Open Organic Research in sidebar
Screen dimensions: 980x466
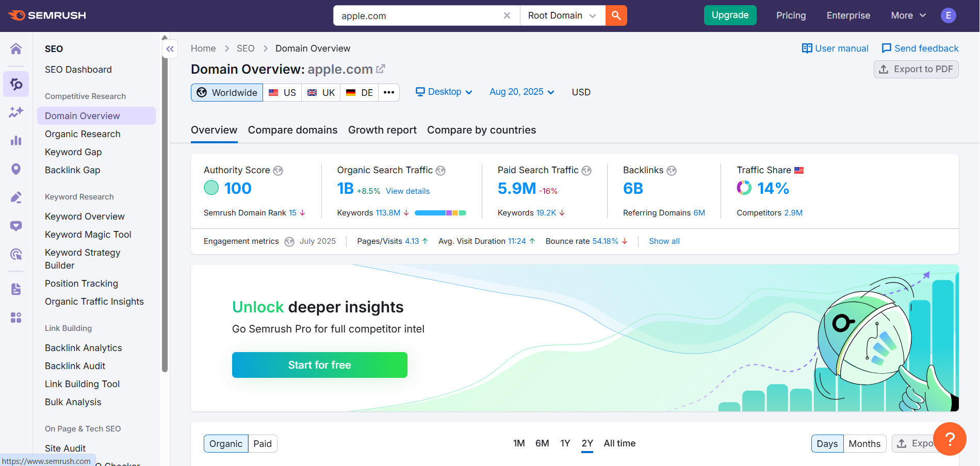click(x=83, y=134)
